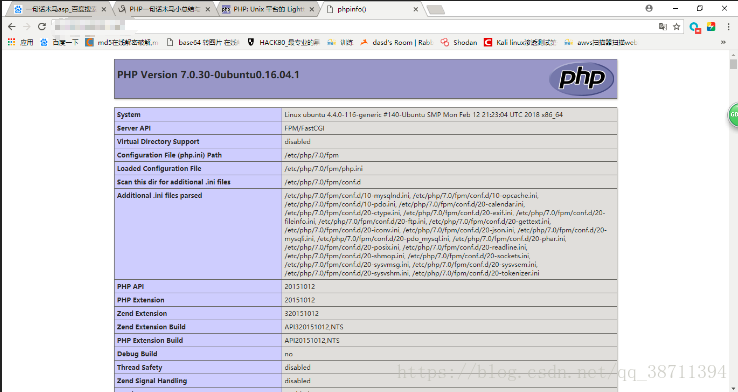Open the colorful square extension icon
The image size is (738, 392).
[x=711, y=27]
